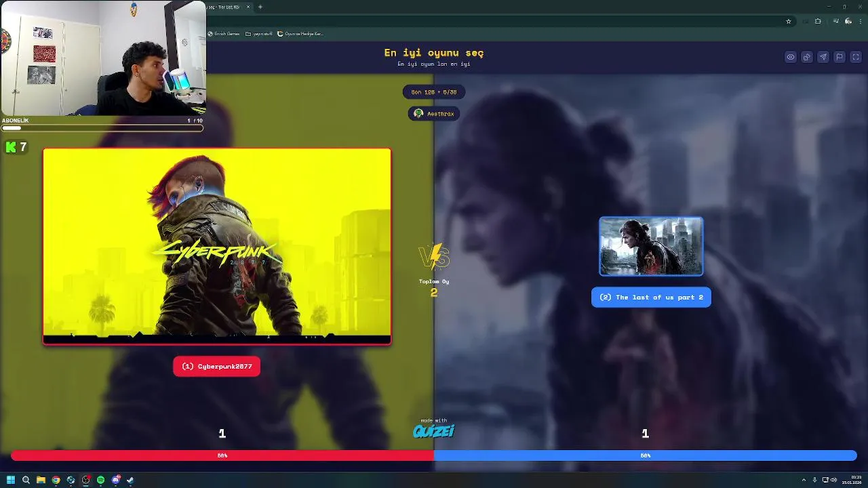Click the paper plane send icon
The image size is (868, 488).
coord(823,57)
